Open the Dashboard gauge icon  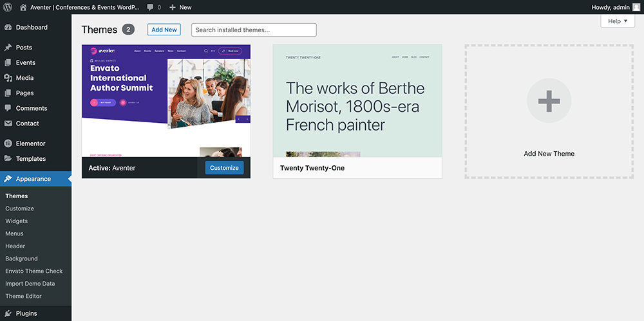[8, 28]
